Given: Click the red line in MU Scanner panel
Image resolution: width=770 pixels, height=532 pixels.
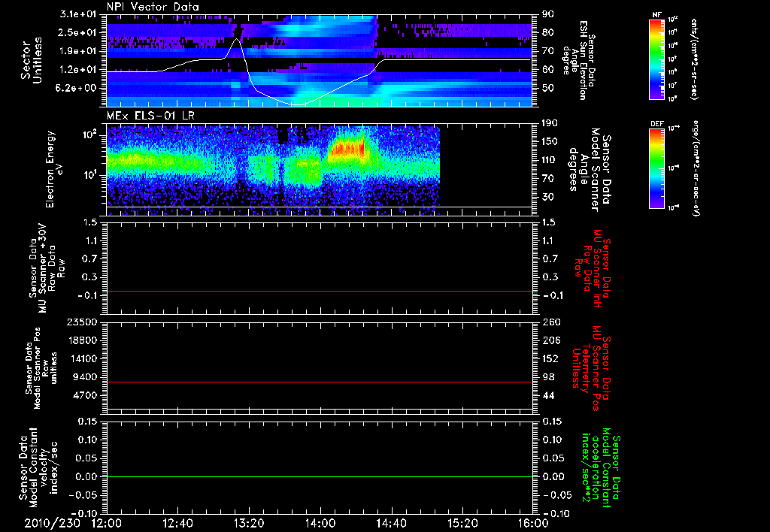Looking at the screenshot, I should click(320, 291).
